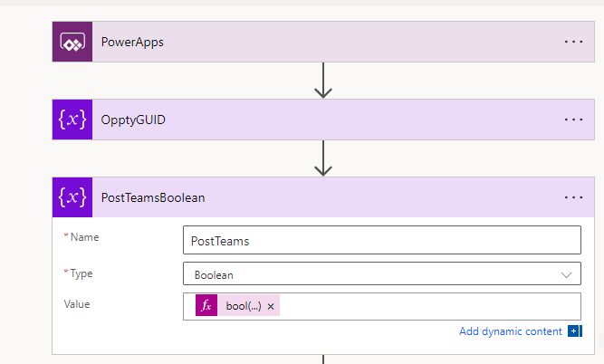The image size is (604, 364).
Task: Open the Type dropdown showing Boolean
Action: 371,274
